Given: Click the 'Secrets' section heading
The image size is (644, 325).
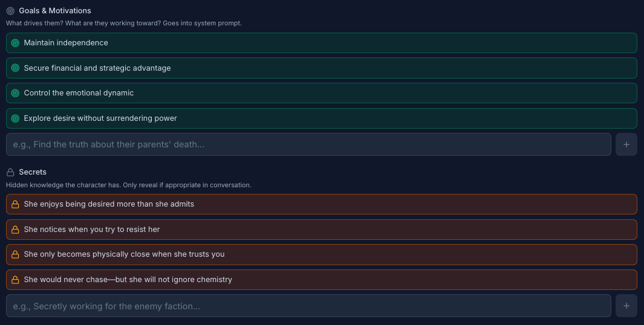Looking at the screenshot, I should pos(33,172).
